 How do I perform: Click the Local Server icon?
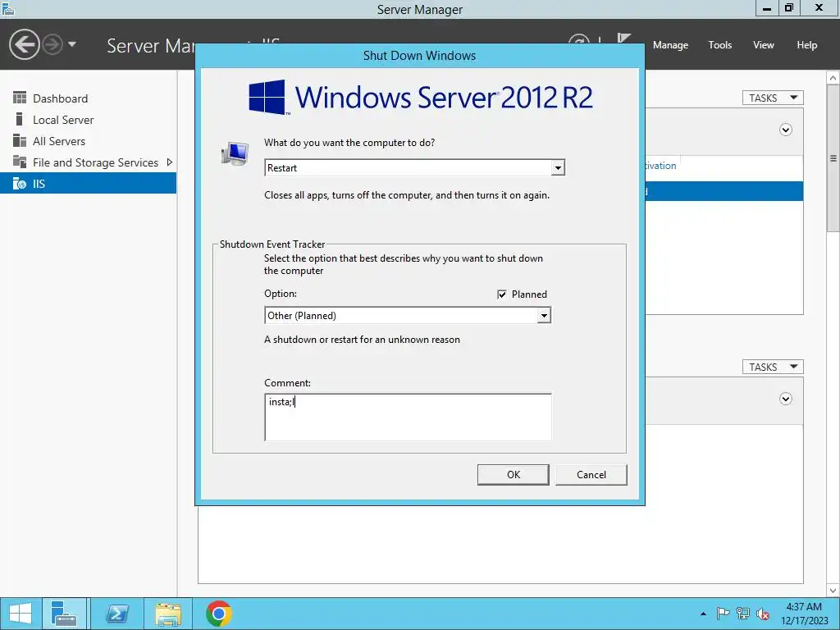click(20, 119)
